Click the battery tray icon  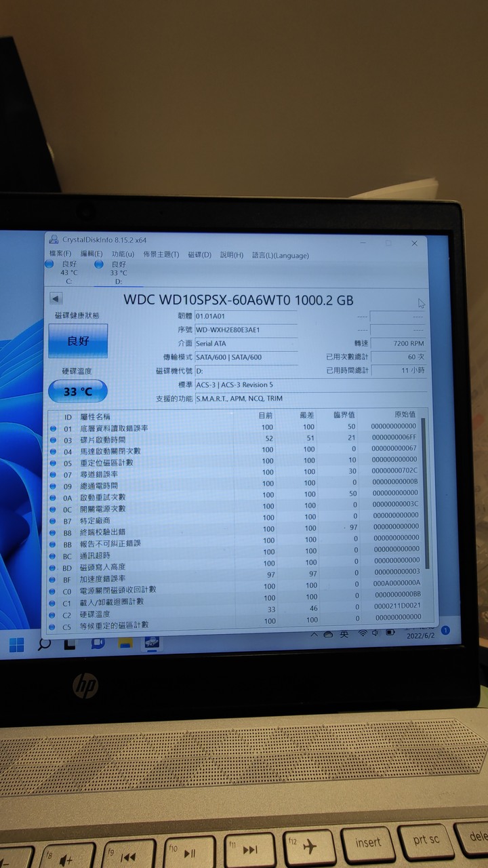point(390,632)
